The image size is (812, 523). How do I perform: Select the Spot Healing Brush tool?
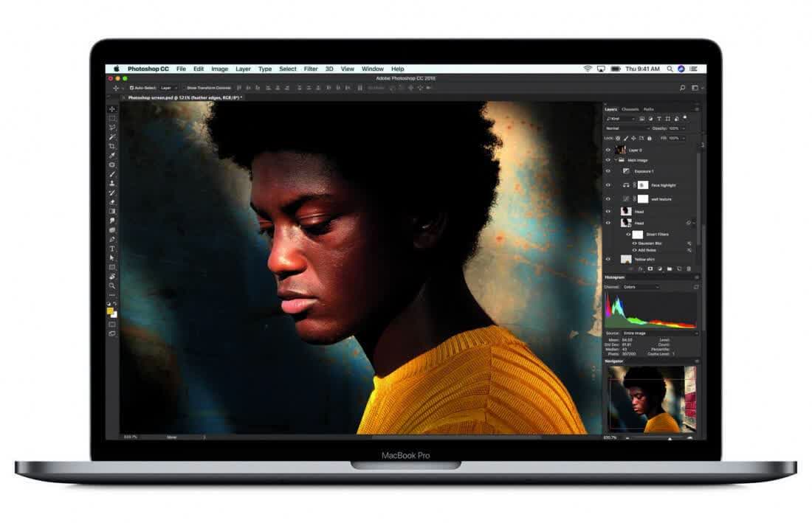(x=112, y=165)
